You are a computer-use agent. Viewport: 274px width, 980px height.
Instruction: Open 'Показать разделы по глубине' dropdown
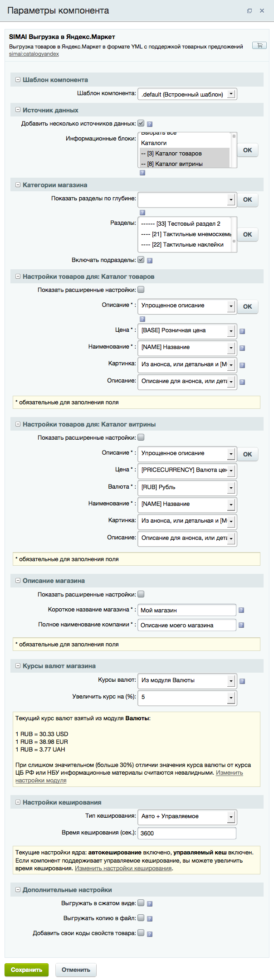187,199
